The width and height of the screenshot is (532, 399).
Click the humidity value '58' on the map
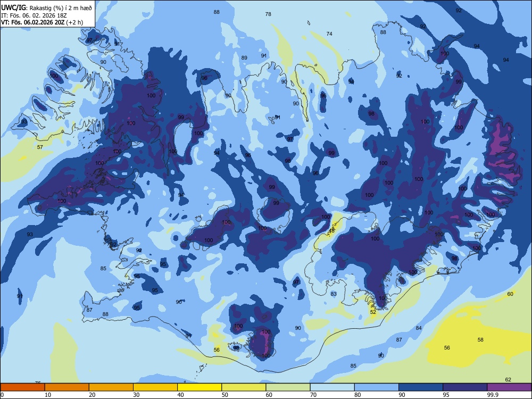tap(480, 339)
